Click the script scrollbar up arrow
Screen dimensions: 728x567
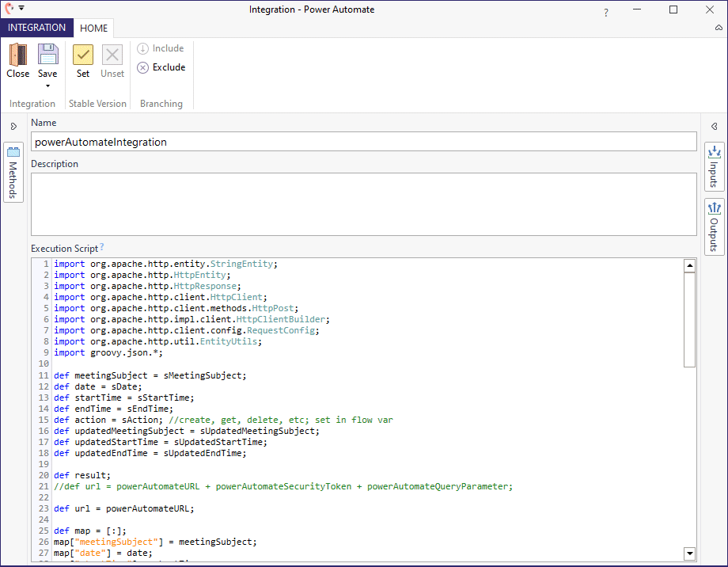click(x=689, y=266)
